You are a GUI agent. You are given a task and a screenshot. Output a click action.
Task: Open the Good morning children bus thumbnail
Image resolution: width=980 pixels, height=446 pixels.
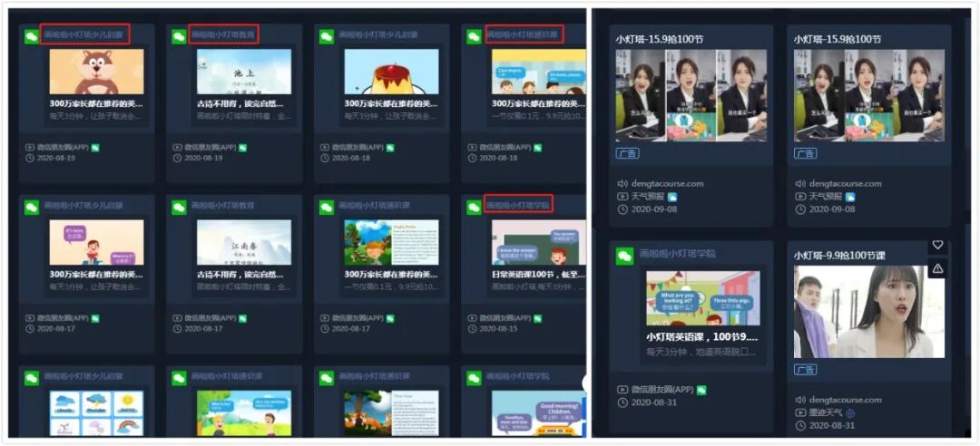539,413
